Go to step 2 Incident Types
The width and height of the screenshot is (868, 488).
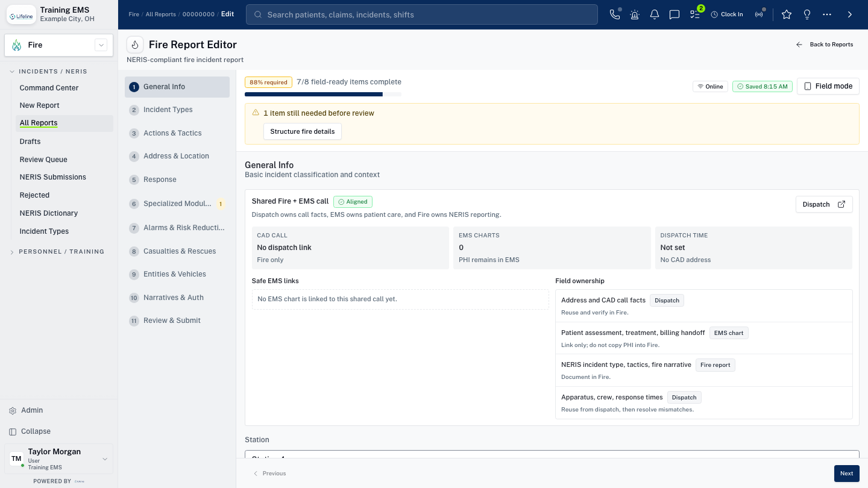click(x=177, y=110)
